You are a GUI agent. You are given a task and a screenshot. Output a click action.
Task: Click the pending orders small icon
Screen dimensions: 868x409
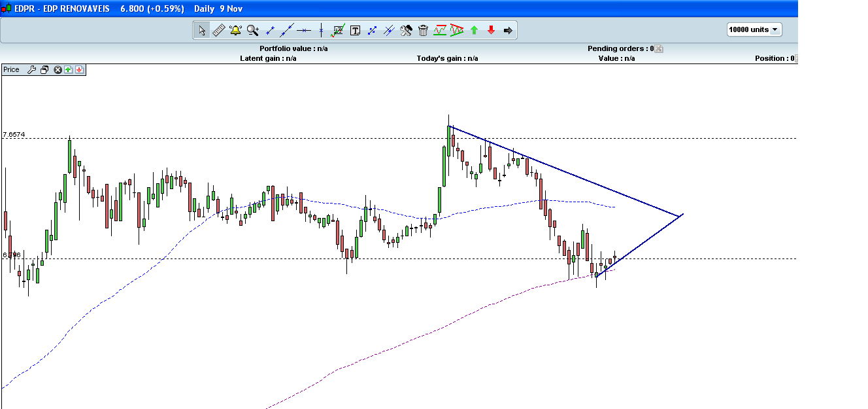(x=659, y=48)
